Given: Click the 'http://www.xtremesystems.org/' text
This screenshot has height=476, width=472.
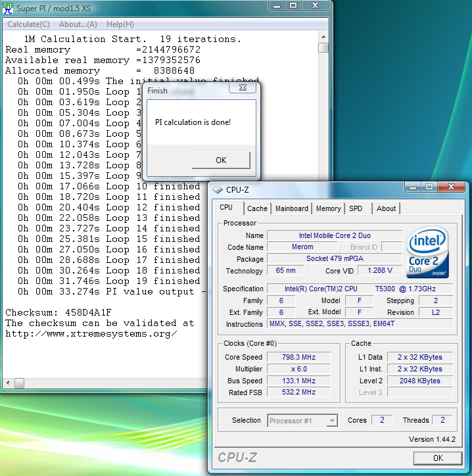Looking at the screenshot, I should coord(91,333).
